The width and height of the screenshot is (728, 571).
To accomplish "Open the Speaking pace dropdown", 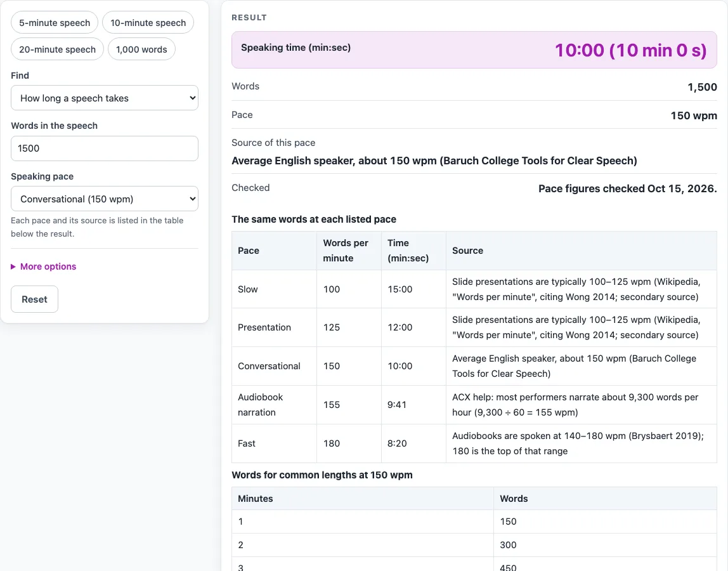I will pos(105,199).
